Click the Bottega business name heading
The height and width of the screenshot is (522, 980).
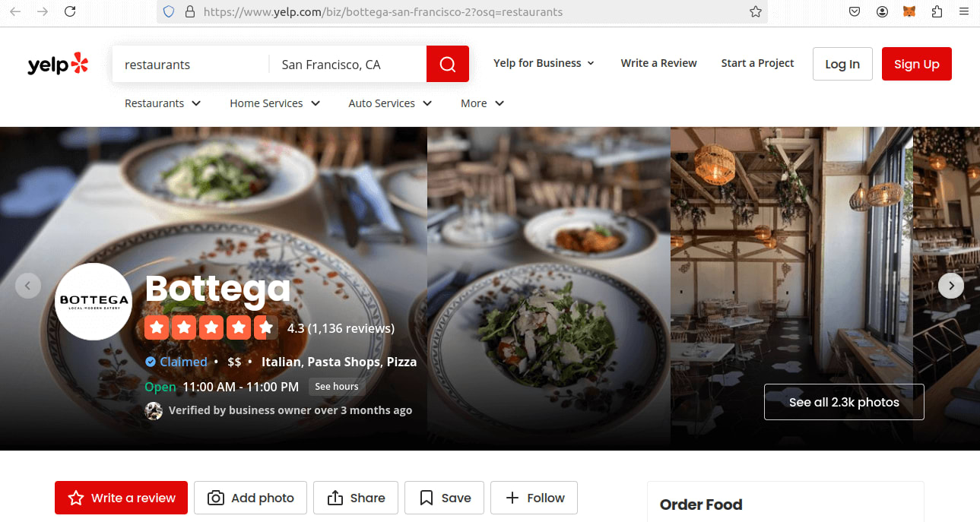pyautogui.click(x=217, y=289)
